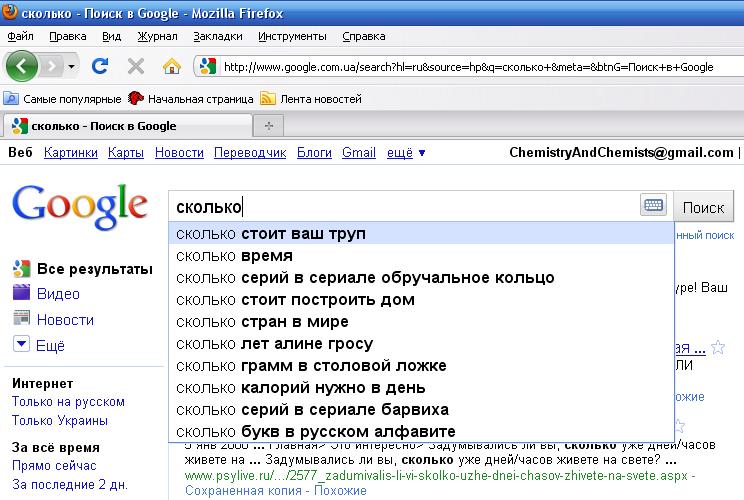
Task: Reload the page with the refresh icon
Action: tap(100, 67)
